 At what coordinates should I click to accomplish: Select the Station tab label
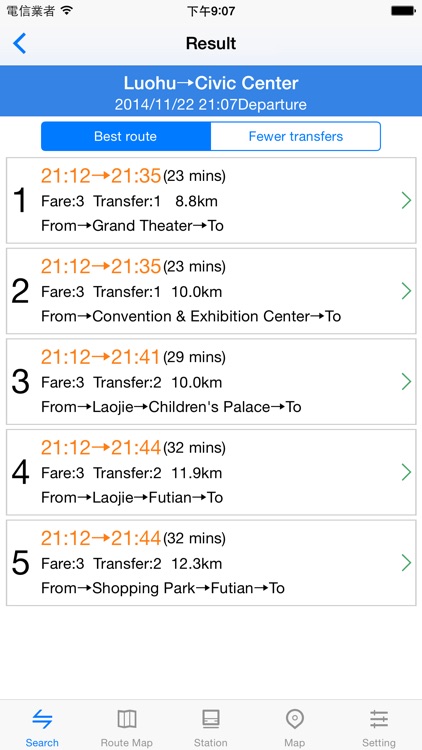211,743
